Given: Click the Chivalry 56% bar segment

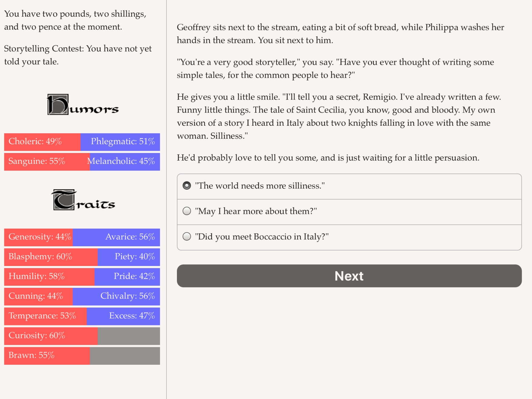Looking at the screenshot, I should 116,296.
